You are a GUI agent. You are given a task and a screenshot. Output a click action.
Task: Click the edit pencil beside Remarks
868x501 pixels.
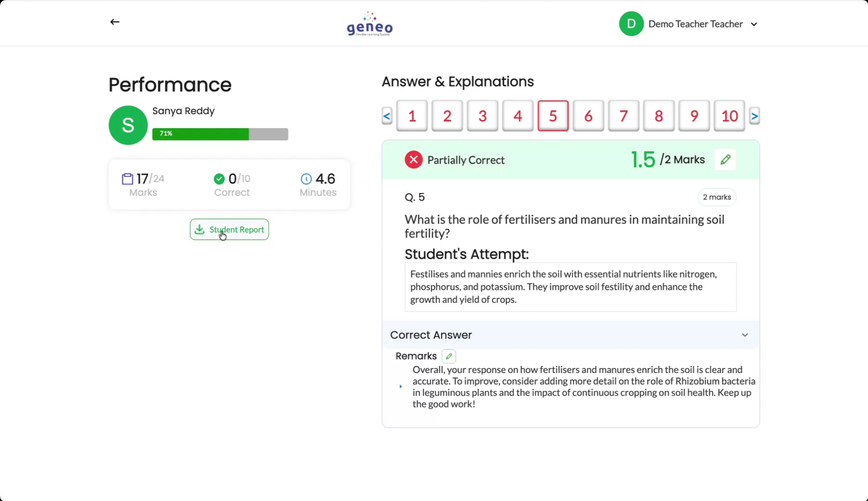448,356
